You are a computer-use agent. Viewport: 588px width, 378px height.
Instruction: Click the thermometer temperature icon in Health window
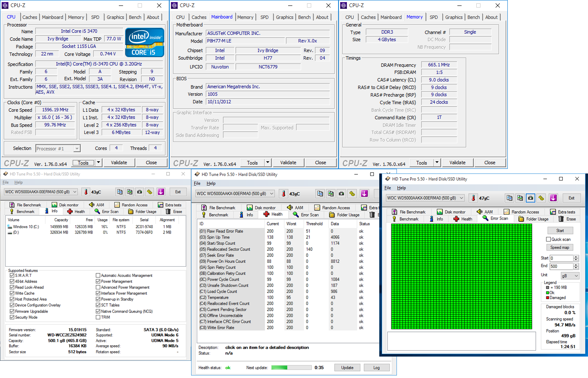tap(283, 194)
